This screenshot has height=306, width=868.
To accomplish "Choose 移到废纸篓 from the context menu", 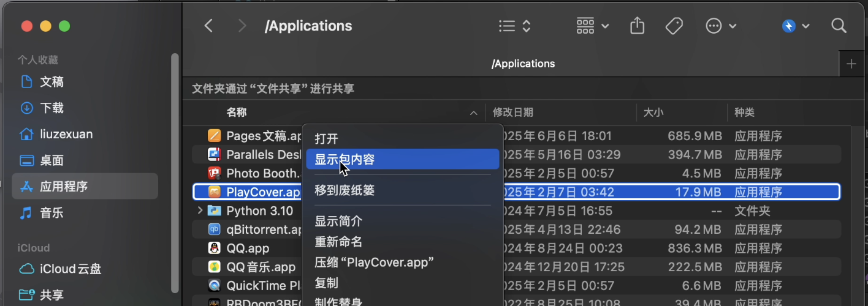I will 402,190.
